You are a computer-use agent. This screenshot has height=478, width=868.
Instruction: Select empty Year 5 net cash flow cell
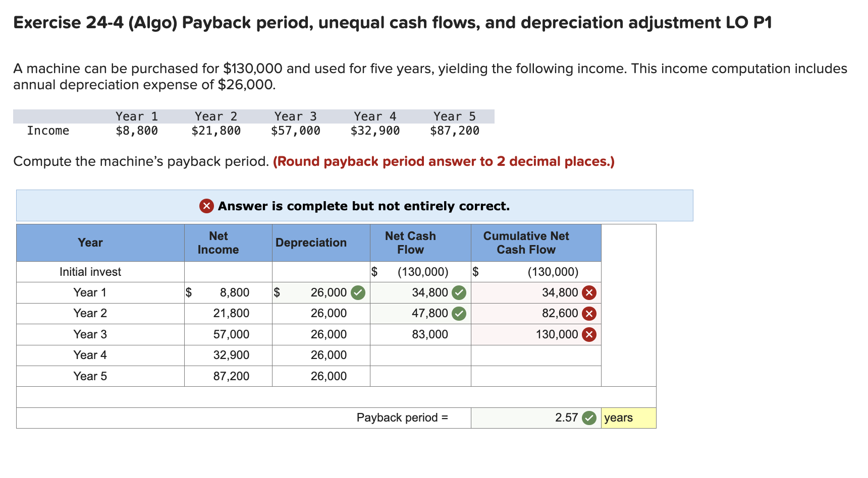[420, 376]
